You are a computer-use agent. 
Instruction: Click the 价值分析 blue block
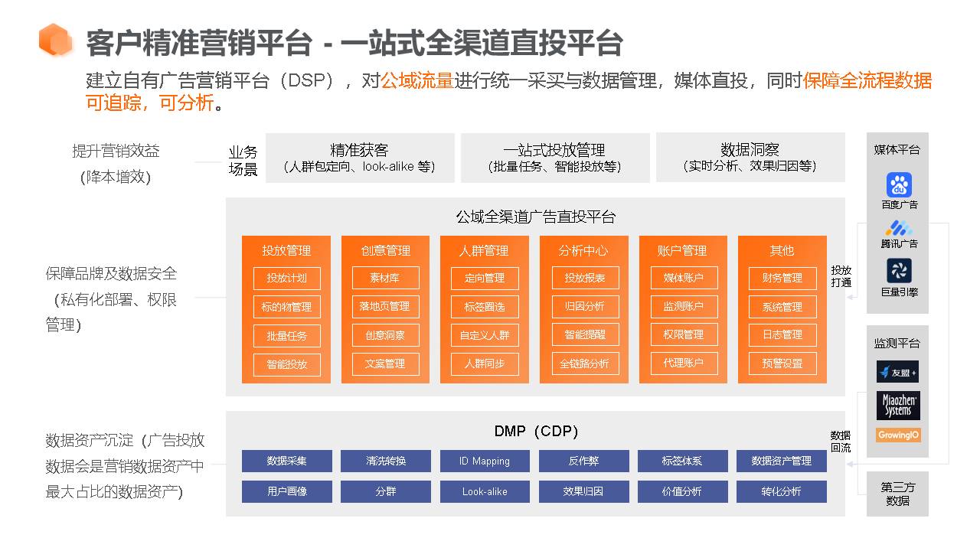tap(683, 491)
